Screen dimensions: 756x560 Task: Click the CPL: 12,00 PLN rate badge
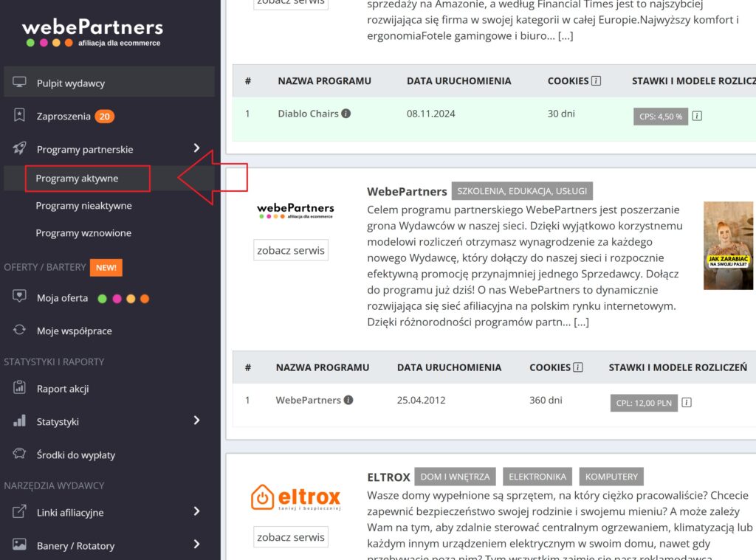point(644,403)
